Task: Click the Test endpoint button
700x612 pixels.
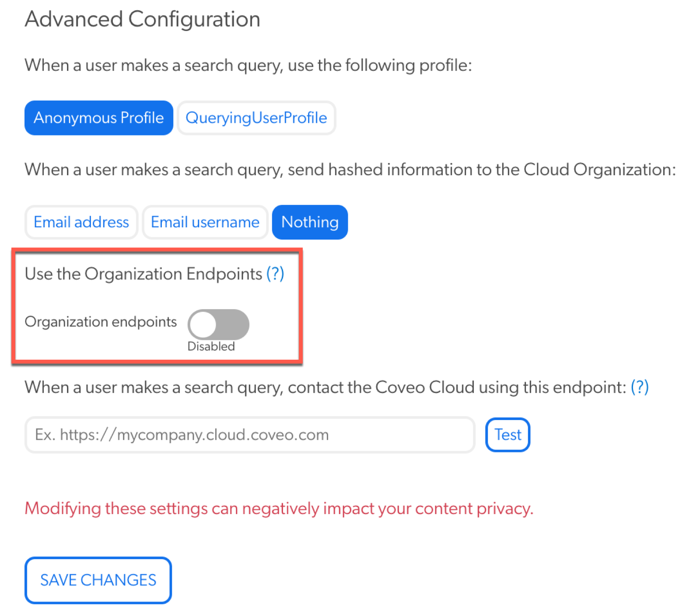Action: point(507,435)
